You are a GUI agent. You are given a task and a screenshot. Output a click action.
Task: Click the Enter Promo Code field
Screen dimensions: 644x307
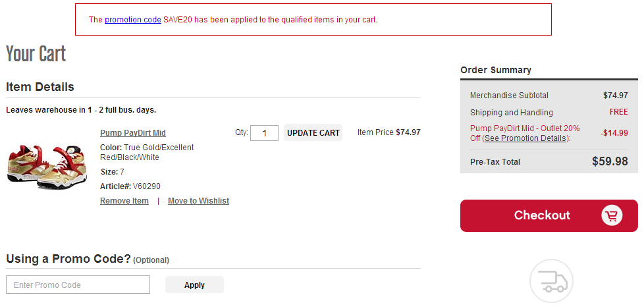tap(78, 285)
